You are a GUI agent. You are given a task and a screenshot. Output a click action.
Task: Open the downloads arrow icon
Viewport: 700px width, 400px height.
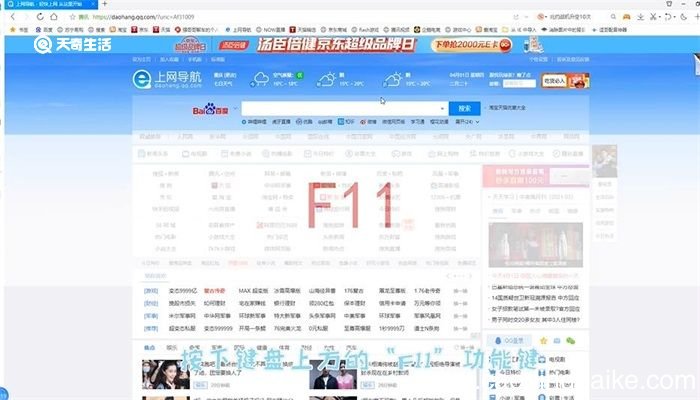pos(640,17)
